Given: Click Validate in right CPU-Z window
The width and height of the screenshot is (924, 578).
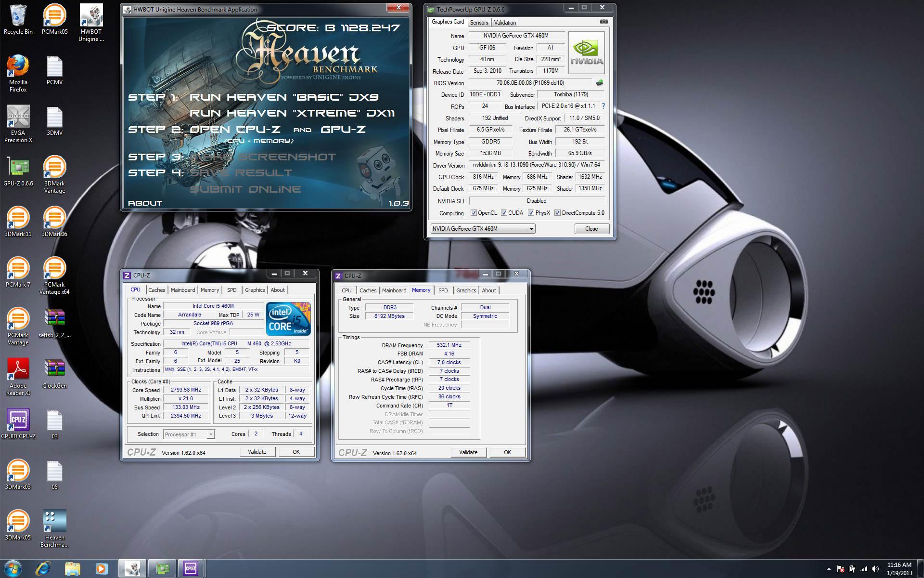Looking at the screenshot, I should coord(468,452).
